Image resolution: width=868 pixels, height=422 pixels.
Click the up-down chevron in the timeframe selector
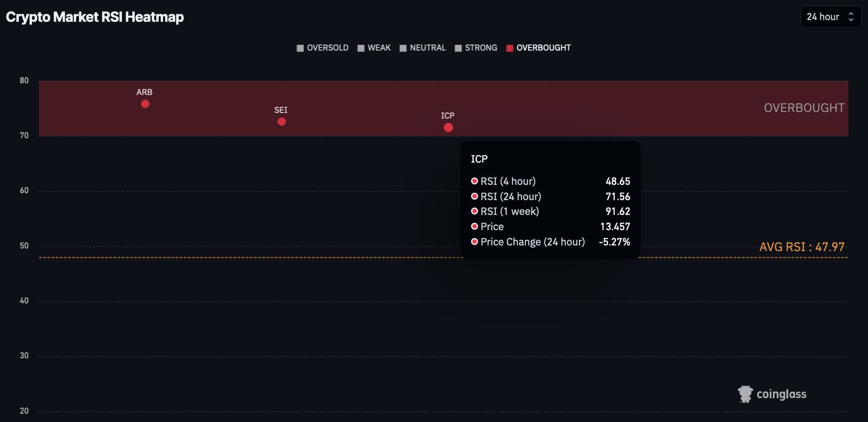pos(851,17)
